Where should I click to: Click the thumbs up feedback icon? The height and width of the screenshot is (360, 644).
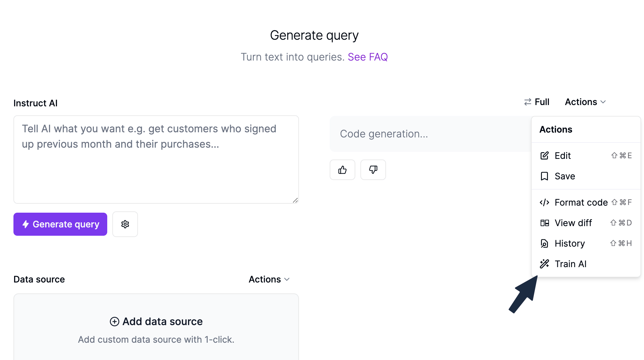342,170
